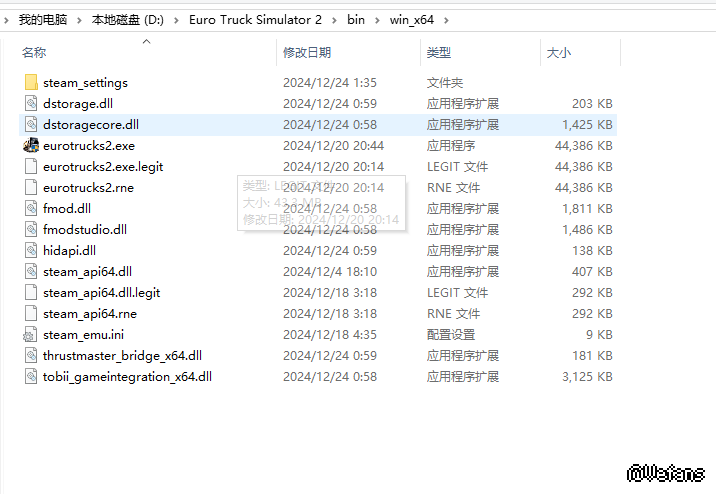716x494 pixels.
Task: Select the steam_api64.dll.legit file name
Action: tap(102, 293)
